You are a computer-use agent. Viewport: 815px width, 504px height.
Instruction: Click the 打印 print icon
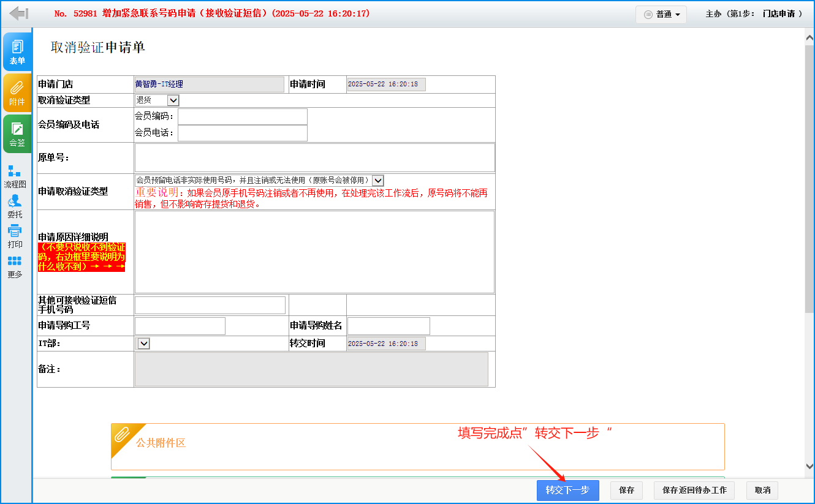(15, 236)
